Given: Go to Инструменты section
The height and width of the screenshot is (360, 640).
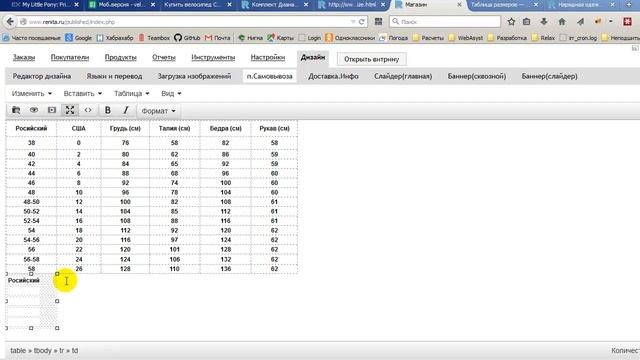Looking at the screenshot, I should pyautogui.click(x=213, y=58).
